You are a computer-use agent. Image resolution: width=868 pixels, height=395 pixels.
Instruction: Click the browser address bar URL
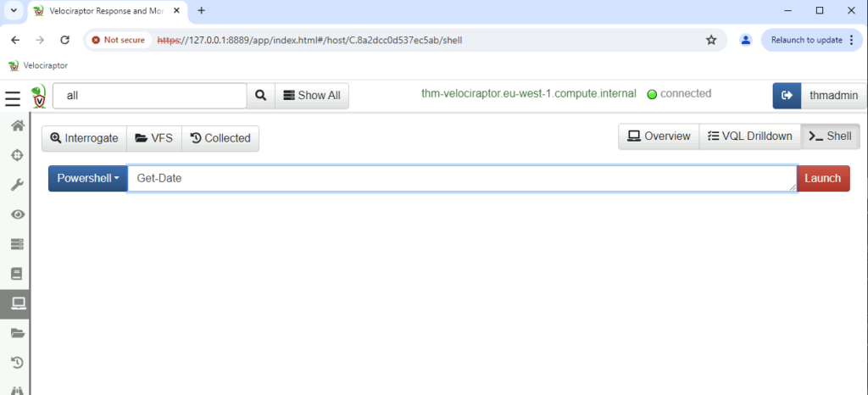pos(309,40)
